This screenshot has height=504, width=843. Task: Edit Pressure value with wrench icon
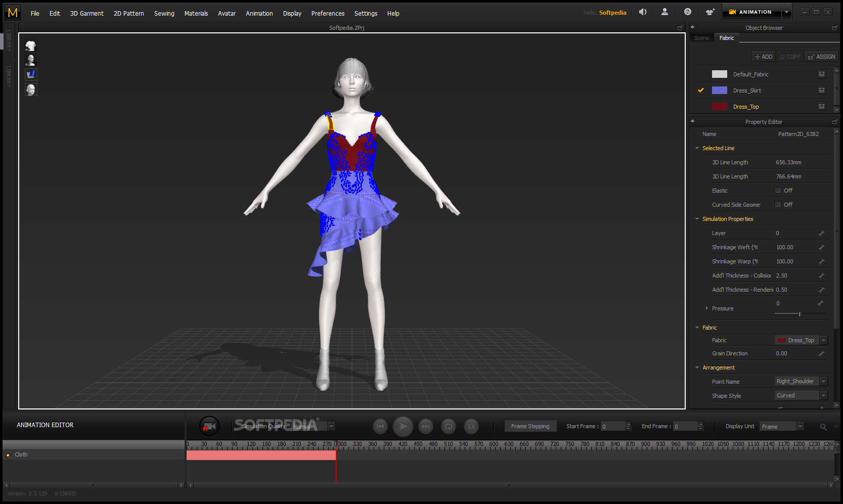pos(821,303)
